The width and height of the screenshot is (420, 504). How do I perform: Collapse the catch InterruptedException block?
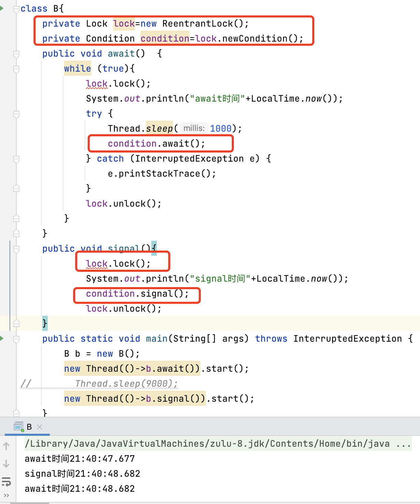pos(16,159)
